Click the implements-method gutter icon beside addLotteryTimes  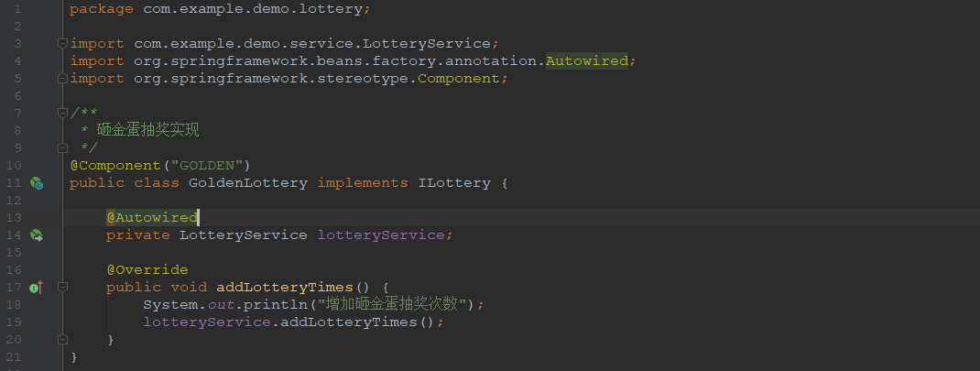click(37, 288)
